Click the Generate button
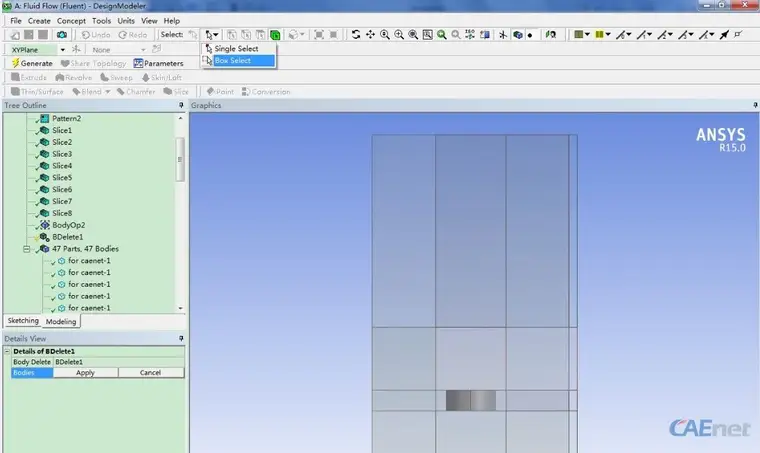760x453 pixels. tap(32, 63)
